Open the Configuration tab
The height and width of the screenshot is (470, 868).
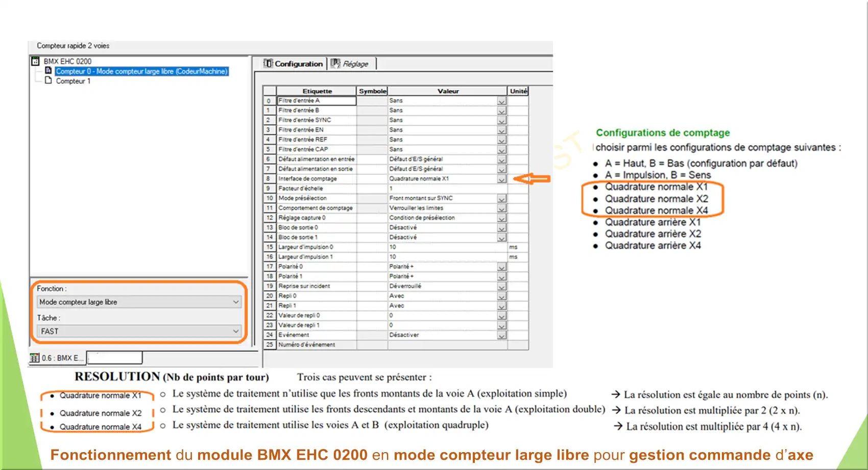click(x=294, y=64)
